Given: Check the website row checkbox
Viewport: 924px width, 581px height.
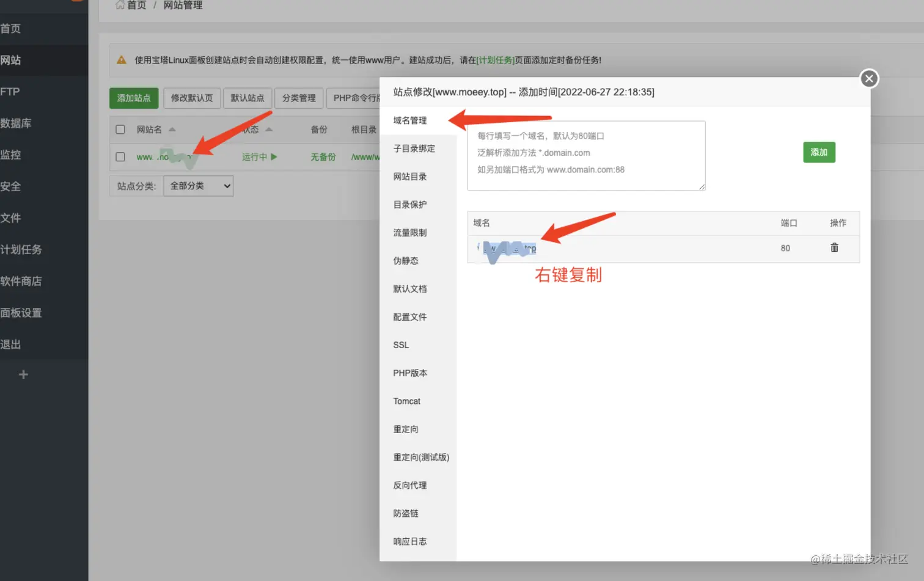Looking at the screenshot, I should [x=120, y=157].
